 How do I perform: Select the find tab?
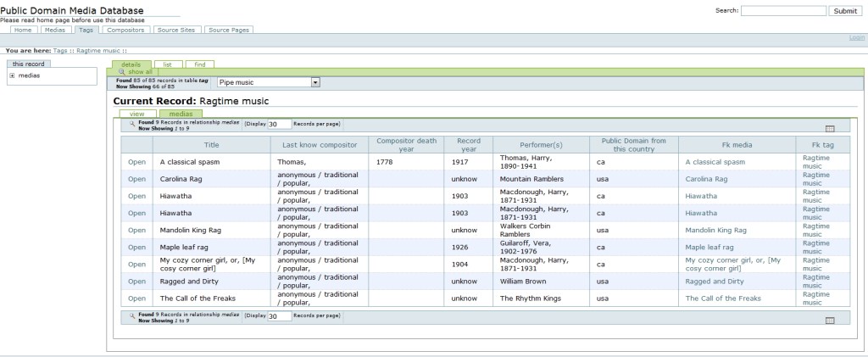(199, 64)
